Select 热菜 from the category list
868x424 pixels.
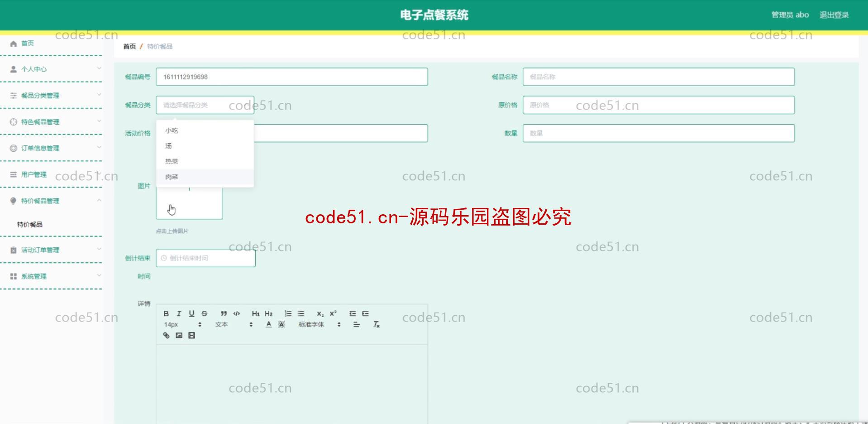click(205, 161)
